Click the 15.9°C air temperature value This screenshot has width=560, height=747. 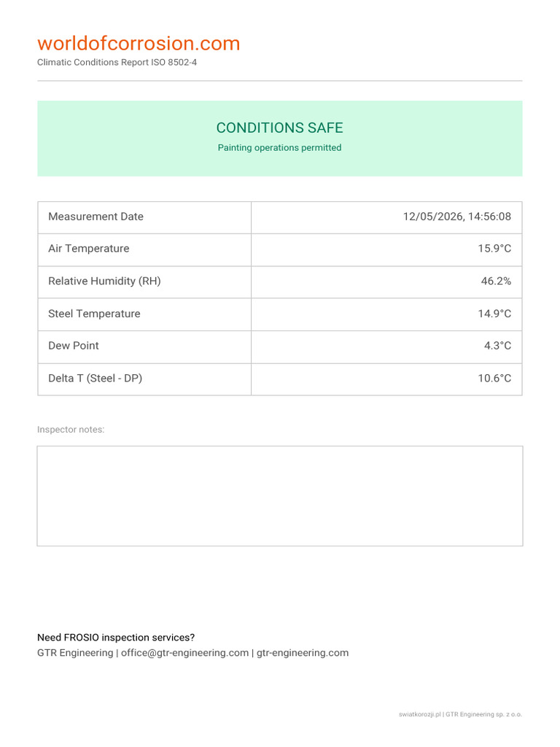click(x=494, y=249)
